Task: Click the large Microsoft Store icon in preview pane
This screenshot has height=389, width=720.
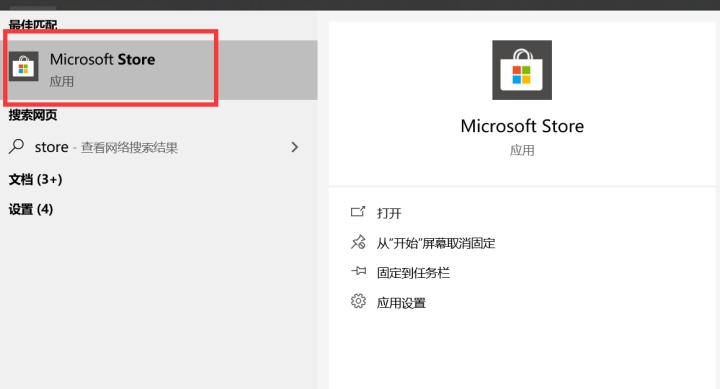Action: (522, 70)
